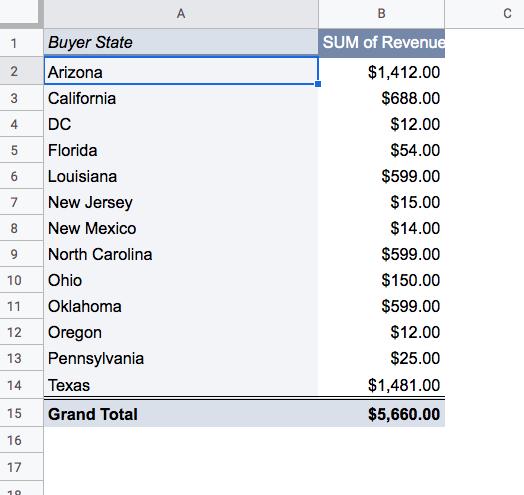Image resolution: width=524 pixels, height=495 pixels.
Task: Select the SUM of Revenue header cell
Action: coord(381,42)
